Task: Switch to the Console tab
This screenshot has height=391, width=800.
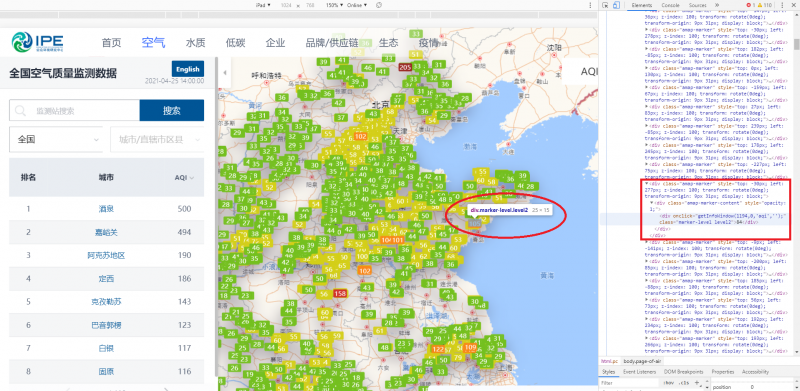Action: 670,5
